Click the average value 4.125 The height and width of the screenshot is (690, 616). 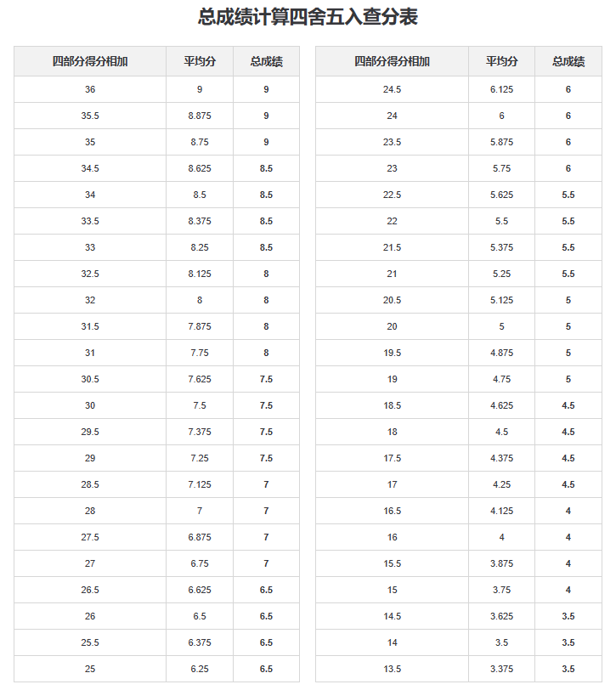tap(501, 511)
